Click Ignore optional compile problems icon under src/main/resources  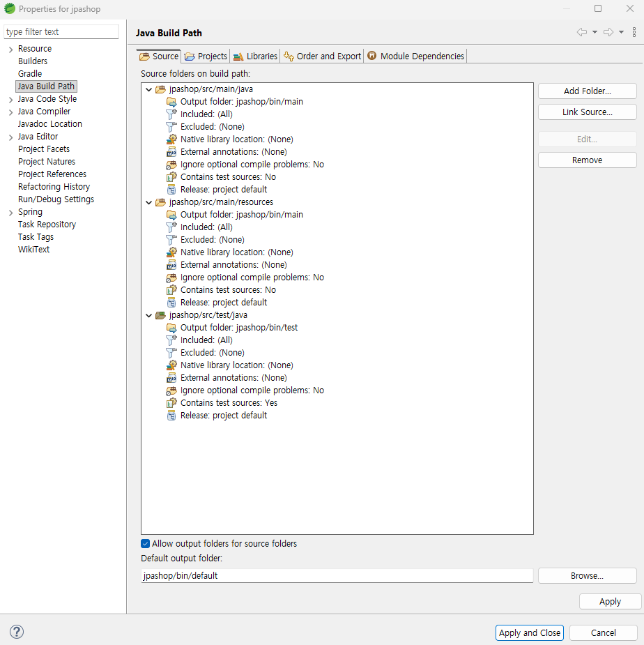click(x=171, y=278)
